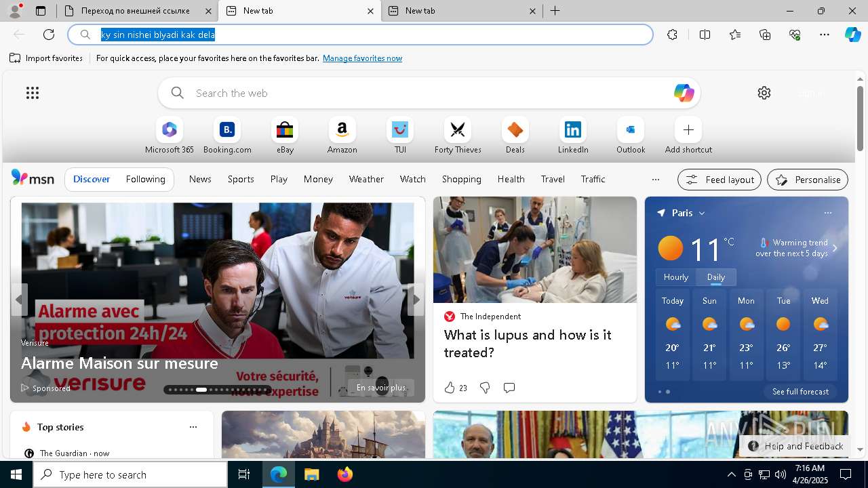Open the lupus article thumbnail
868x488 pixels.
534,249
